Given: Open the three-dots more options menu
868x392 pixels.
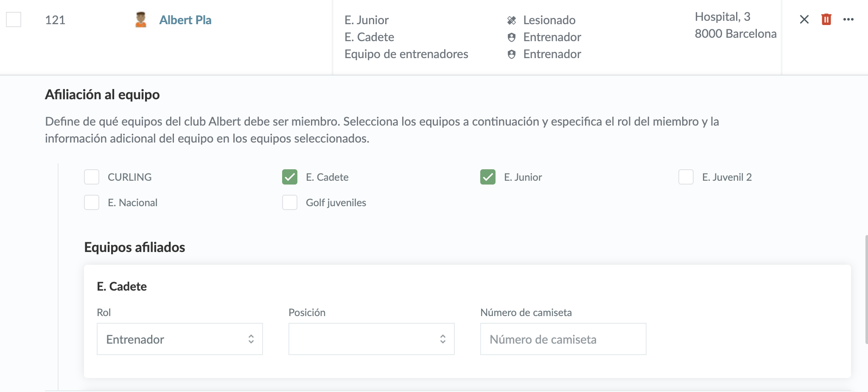Looking at the screenshot, I should point(848,20).
